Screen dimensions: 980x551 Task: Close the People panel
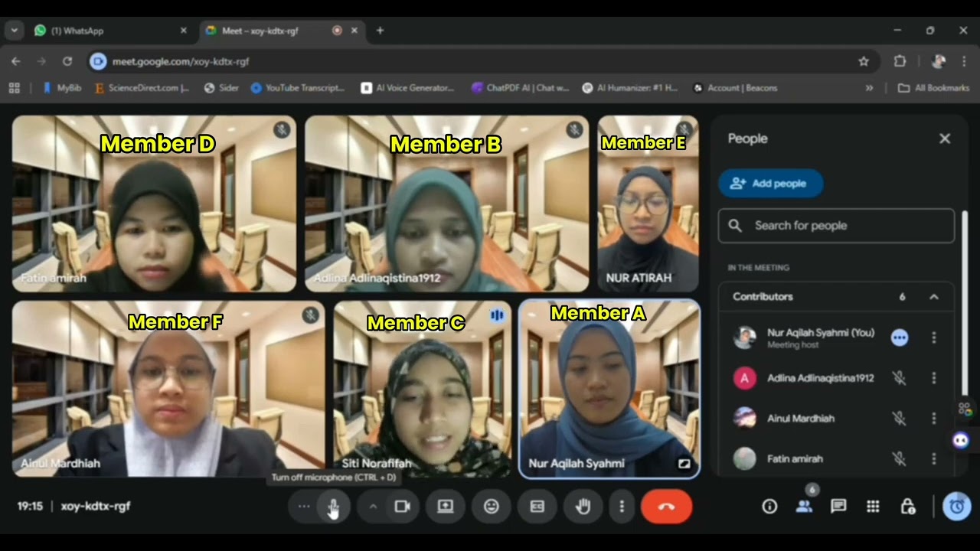click(945, 139)
